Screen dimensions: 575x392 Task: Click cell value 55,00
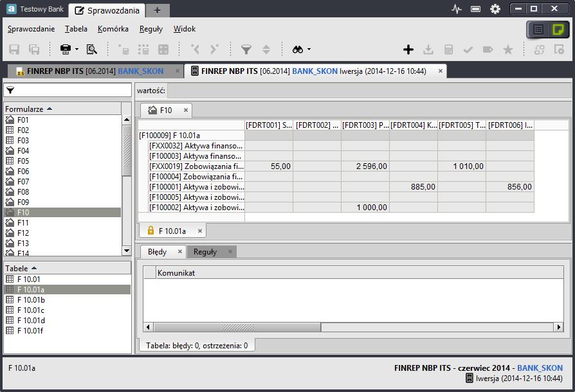tap(269, 166)
